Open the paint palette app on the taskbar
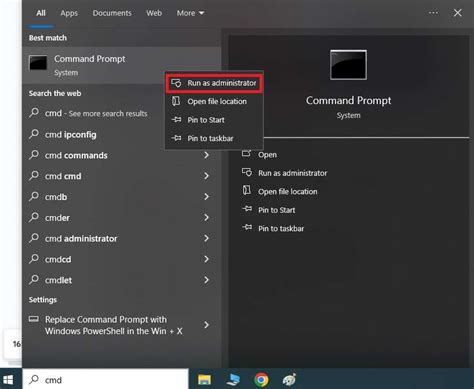 coord(289,380)
